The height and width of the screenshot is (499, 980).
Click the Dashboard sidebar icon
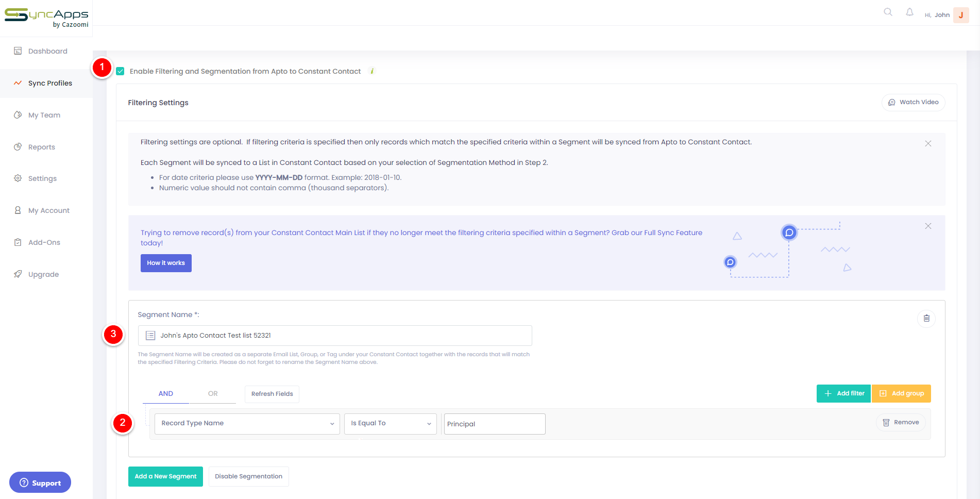click(18, 51)
